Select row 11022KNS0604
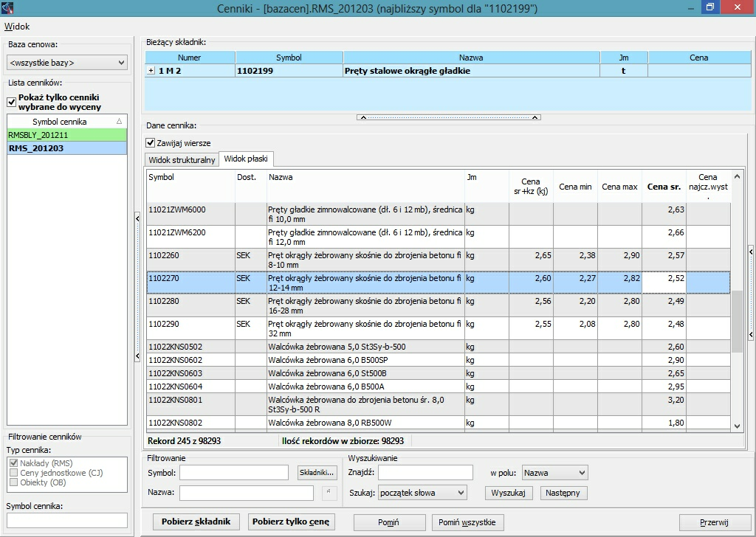 pos(439,387)
